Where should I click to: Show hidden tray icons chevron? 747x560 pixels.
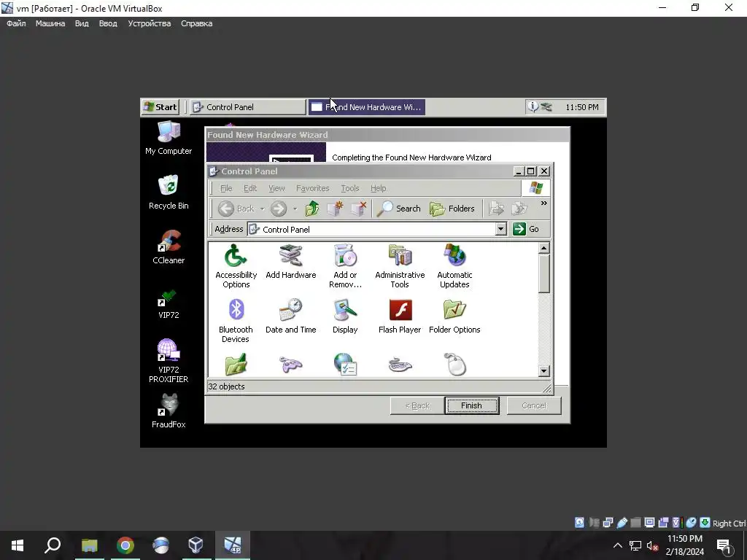[617, 545]
